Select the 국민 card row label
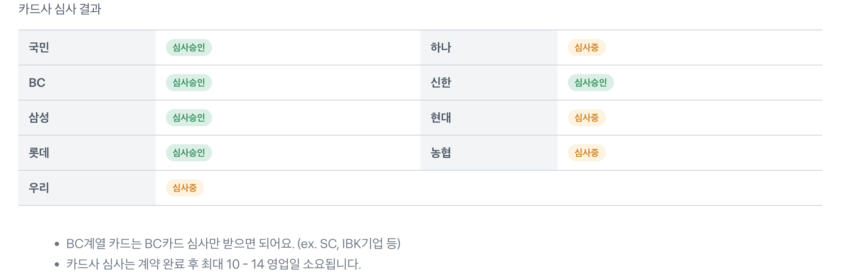The width and height of the screenshot is (868, 279). click(39, 47)
